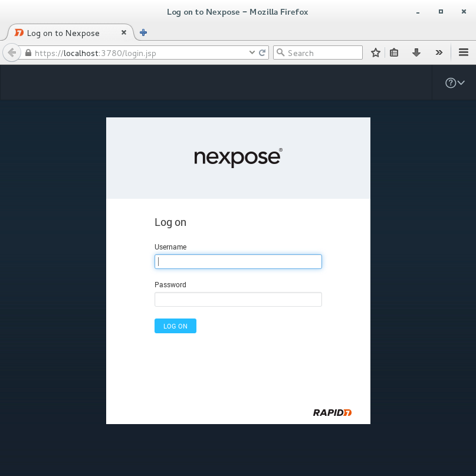Click the 'Username' field label
476x476 pixels.
click(x=170, y=247)
